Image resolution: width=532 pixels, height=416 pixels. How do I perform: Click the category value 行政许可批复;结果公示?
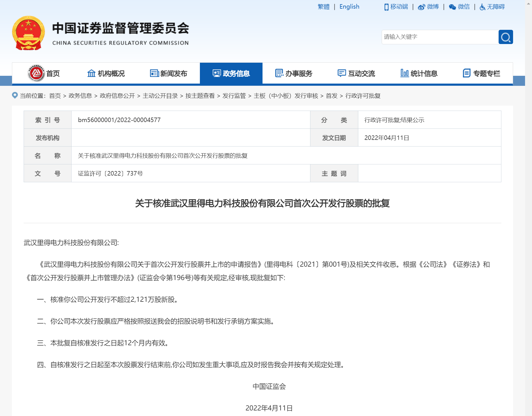[394, 120]
